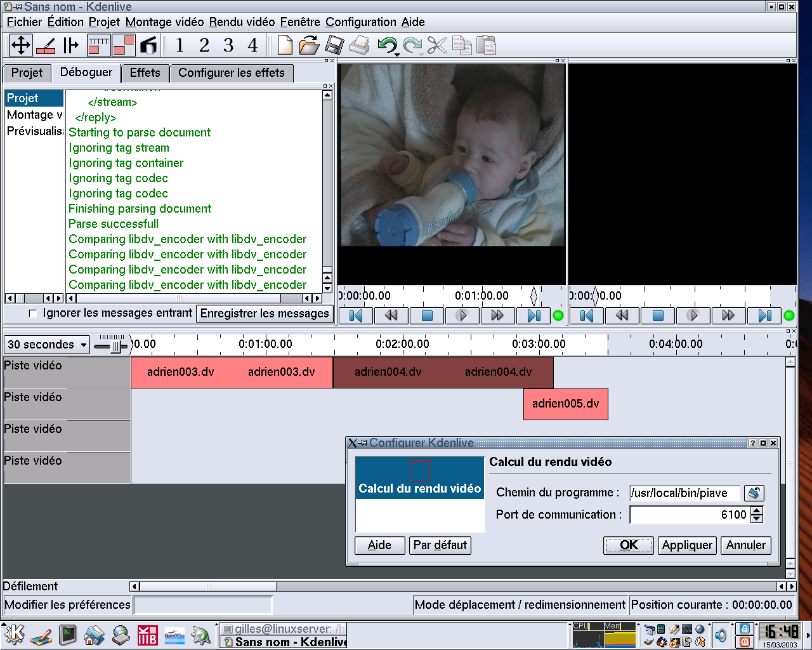Click 'Enregistrer les messages' button
The image size is (812, 650).
[x=265, y=314]
